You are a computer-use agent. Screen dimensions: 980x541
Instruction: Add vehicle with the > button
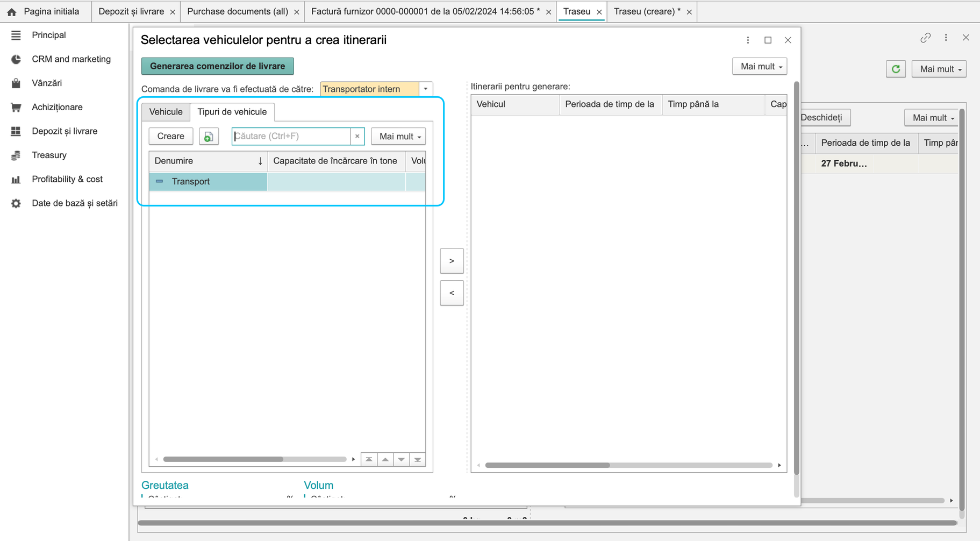tap(452, 261)
